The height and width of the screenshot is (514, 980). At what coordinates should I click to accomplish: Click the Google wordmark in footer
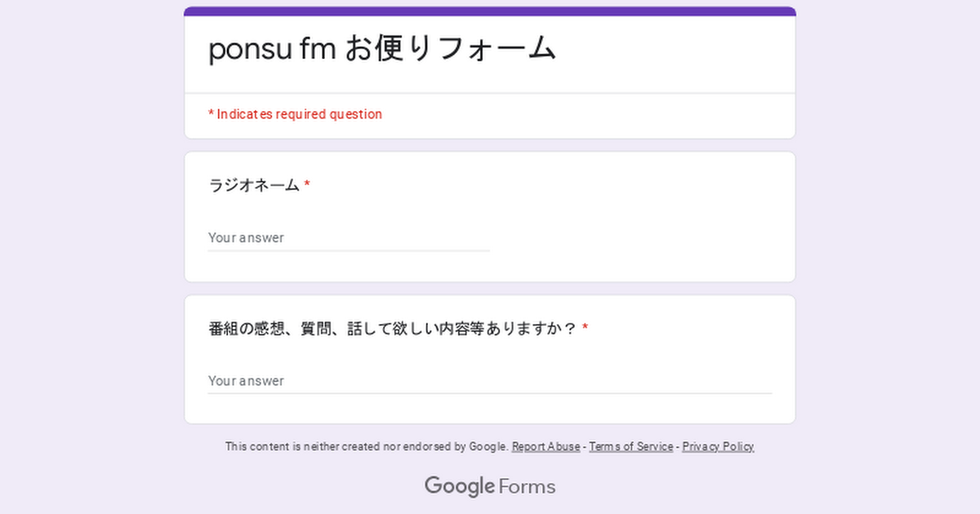coord(459,487)
